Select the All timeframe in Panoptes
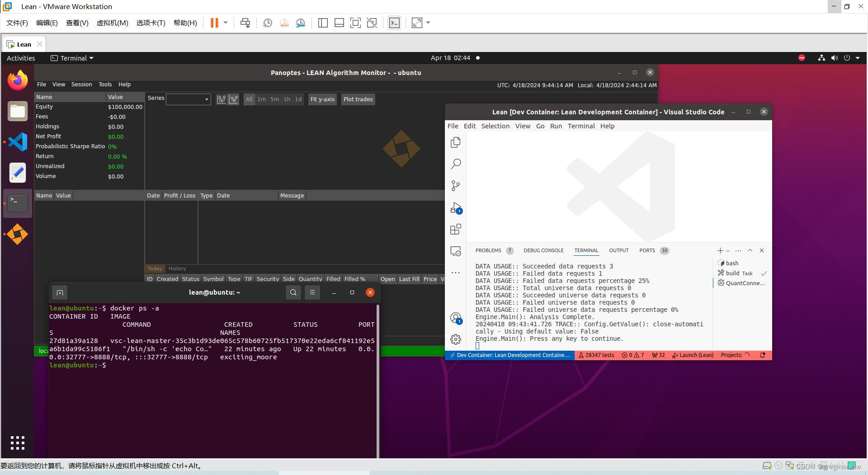868x475 pixels. (249, 99)
